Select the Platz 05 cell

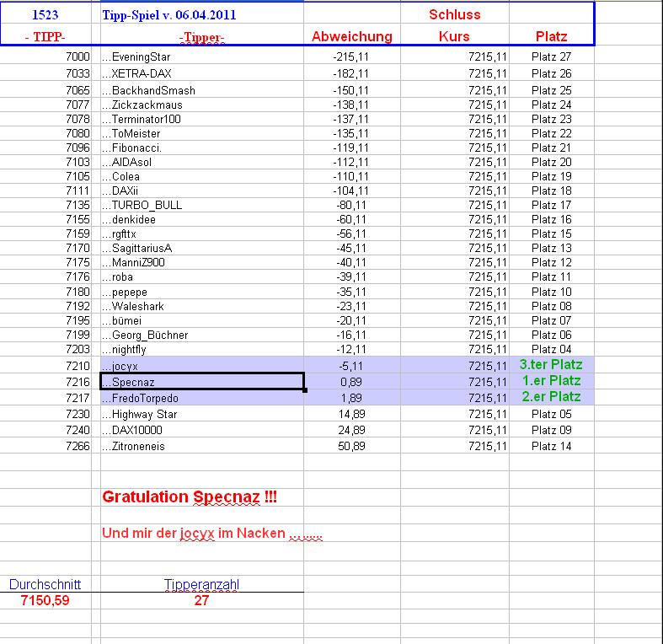tap(551, 414)
